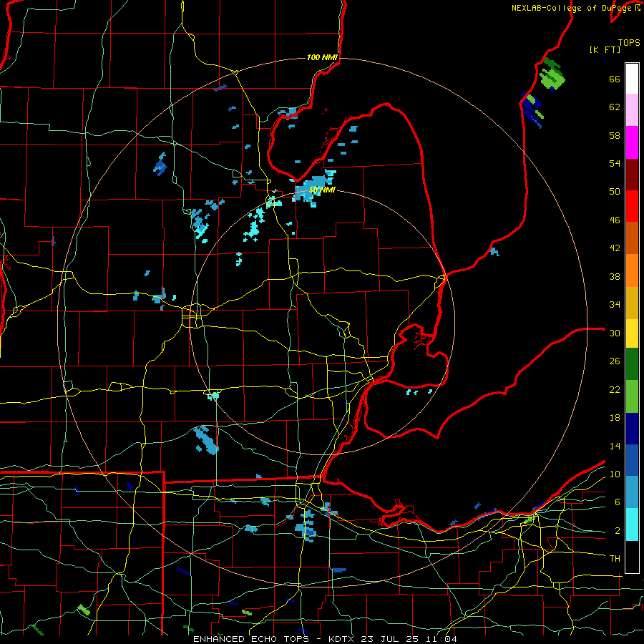Click the '14' legend value

pyautogui.click(x=615, y=446)
